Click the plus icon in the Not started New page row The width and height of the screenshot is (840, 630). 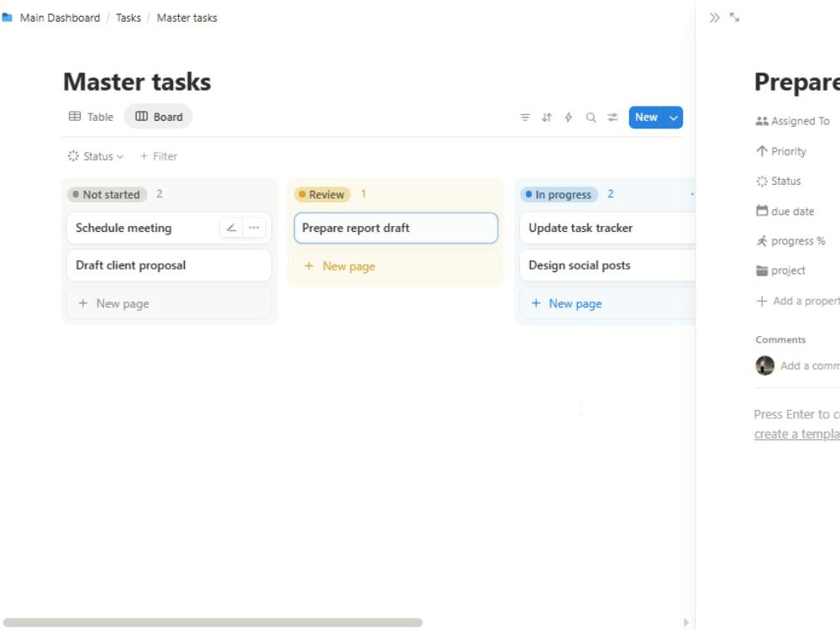point(83,303)
